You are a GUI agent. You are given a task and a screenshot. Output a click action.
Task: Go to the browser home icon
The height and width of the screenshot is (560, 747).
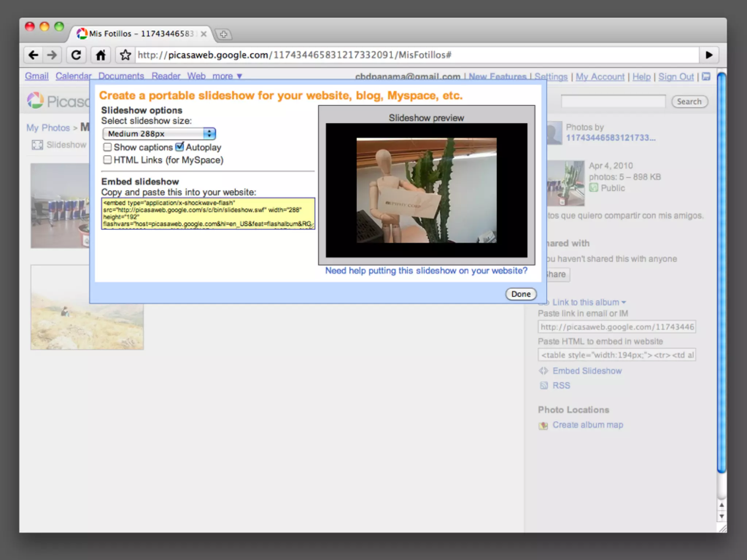coord(101,55)
